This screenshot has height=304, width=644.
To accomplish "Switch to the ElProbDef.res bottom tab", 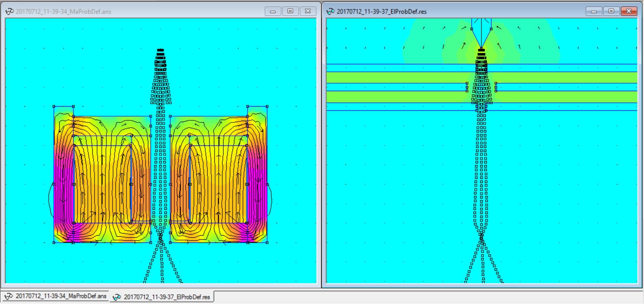I will tap(162, 297).
